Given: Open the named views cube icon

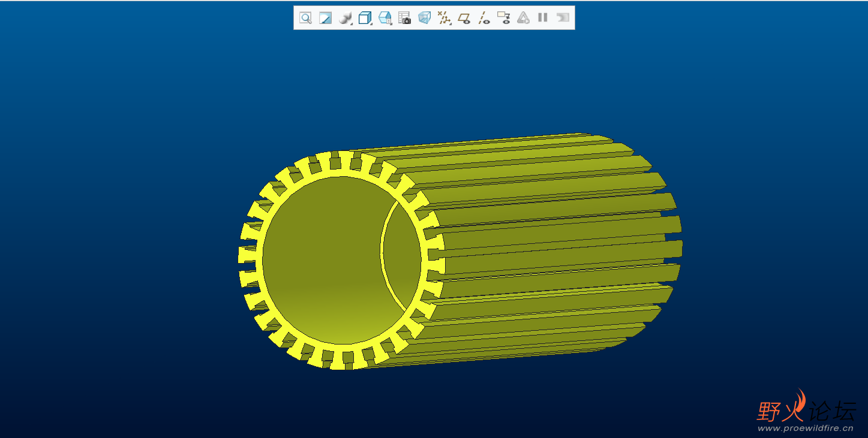Looking at the screenshot, I should pyautogui.click(x=385, y=18).
